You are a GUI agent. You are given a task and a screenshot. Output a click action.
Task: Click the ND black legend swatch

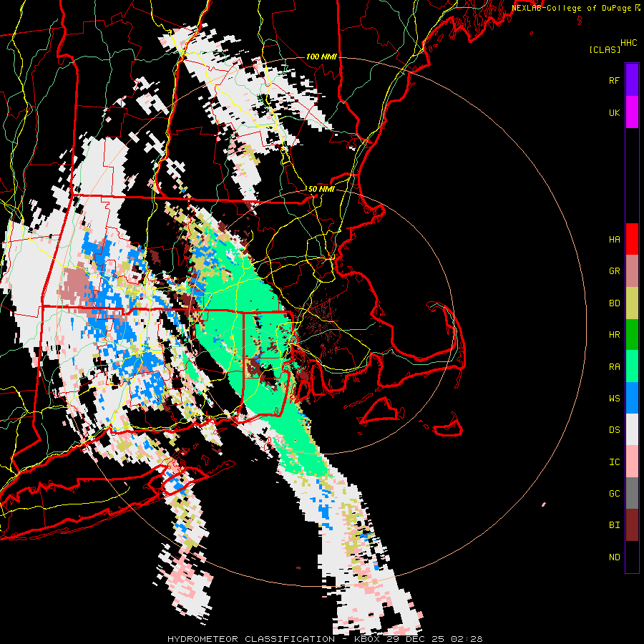pos(632,557)
